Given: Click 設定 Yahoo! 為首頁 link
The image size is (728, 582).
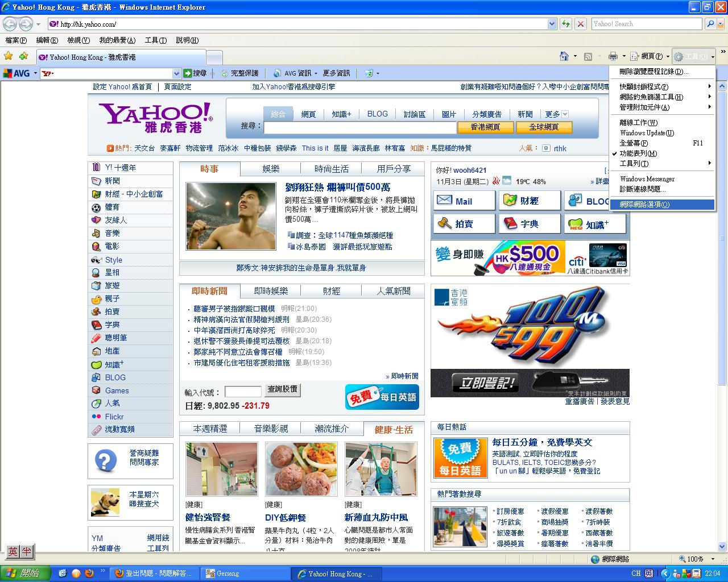Looking at the screenshot, I should pos(122,87).
